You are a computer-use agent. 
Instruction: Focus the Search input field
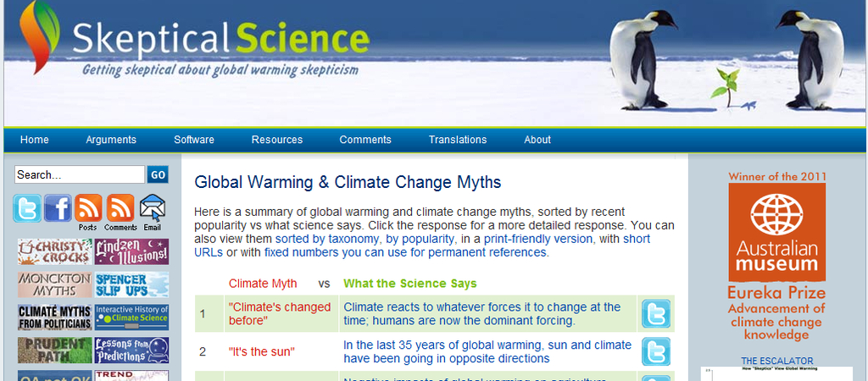[79, 175]
